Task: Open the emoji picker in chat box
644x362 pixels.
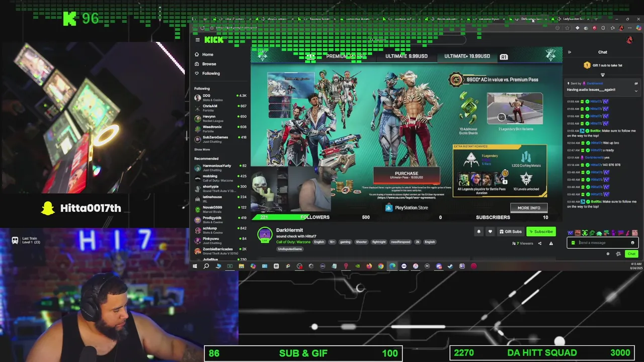Action: coord(632,243)
